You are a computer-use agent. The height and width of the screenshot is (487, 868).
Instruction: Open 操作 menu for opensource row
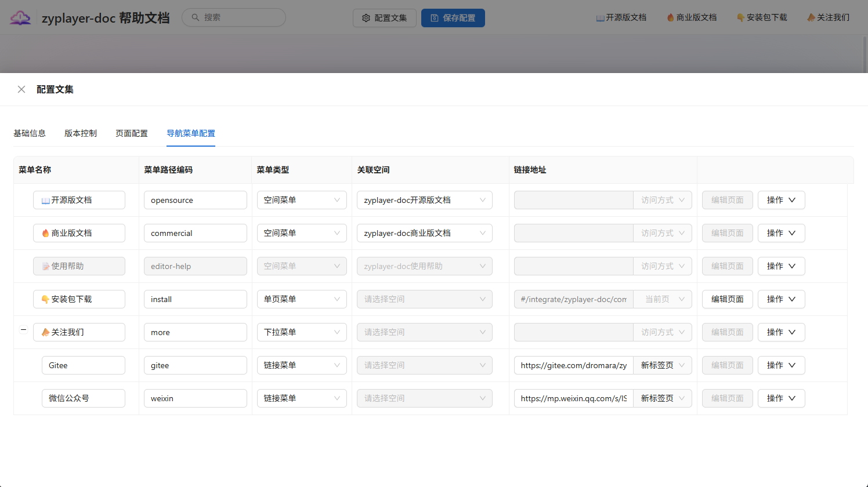click(x=781, y=200)
